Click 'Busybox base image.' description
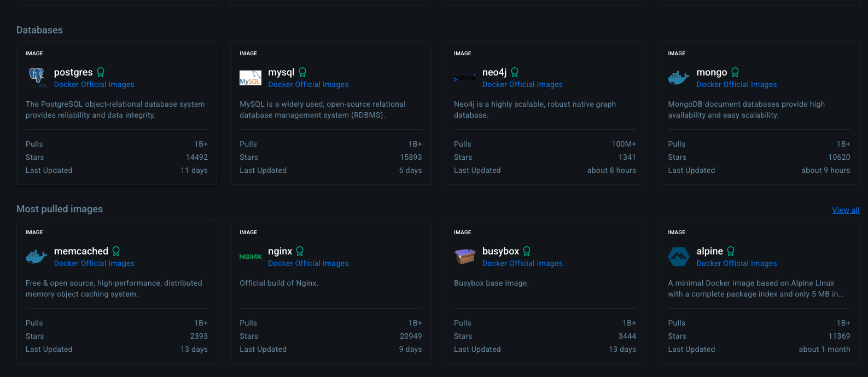The image size is (868, 377). pos(491,283)
